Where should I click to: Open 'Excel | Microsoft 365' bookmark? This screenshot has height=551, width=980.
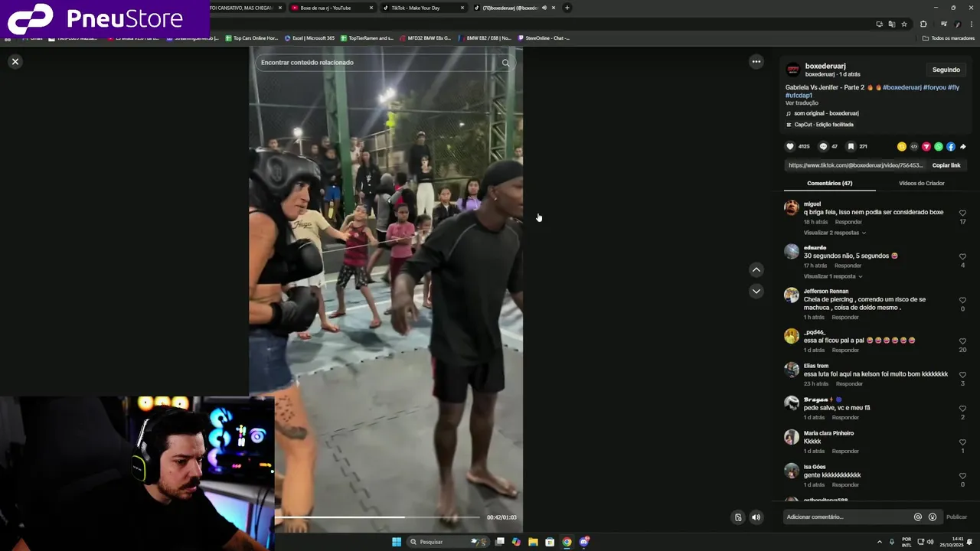click(x=309, y=37)
